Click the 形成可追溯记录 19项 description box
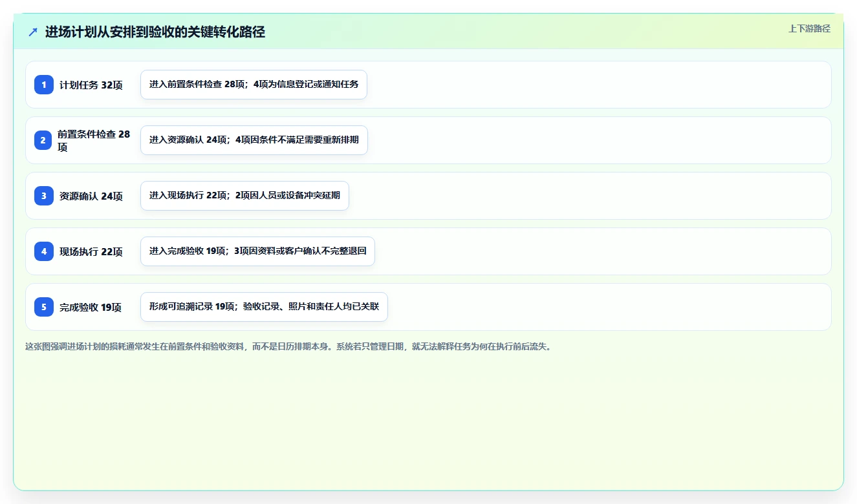 pos(264,307)
